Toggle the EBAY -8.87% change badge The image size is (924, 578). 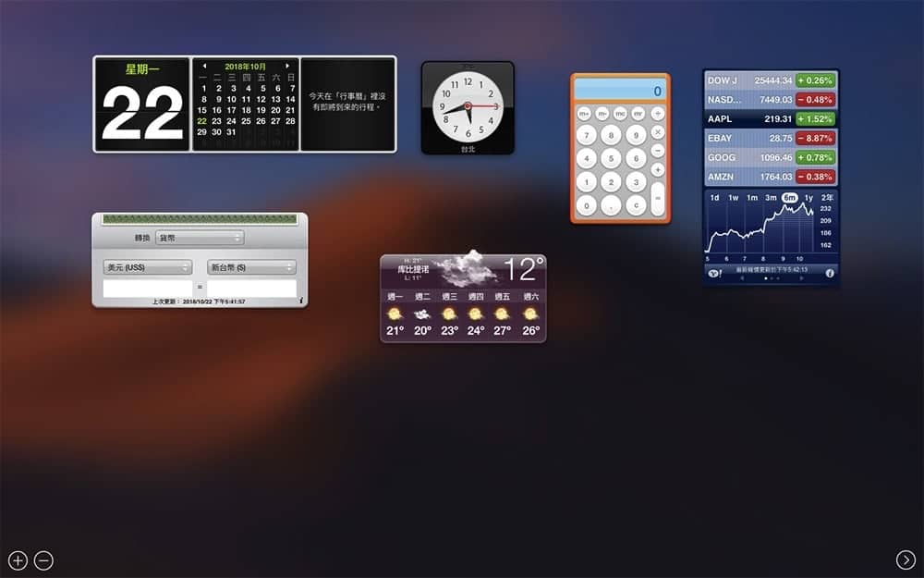click(815, 138)
